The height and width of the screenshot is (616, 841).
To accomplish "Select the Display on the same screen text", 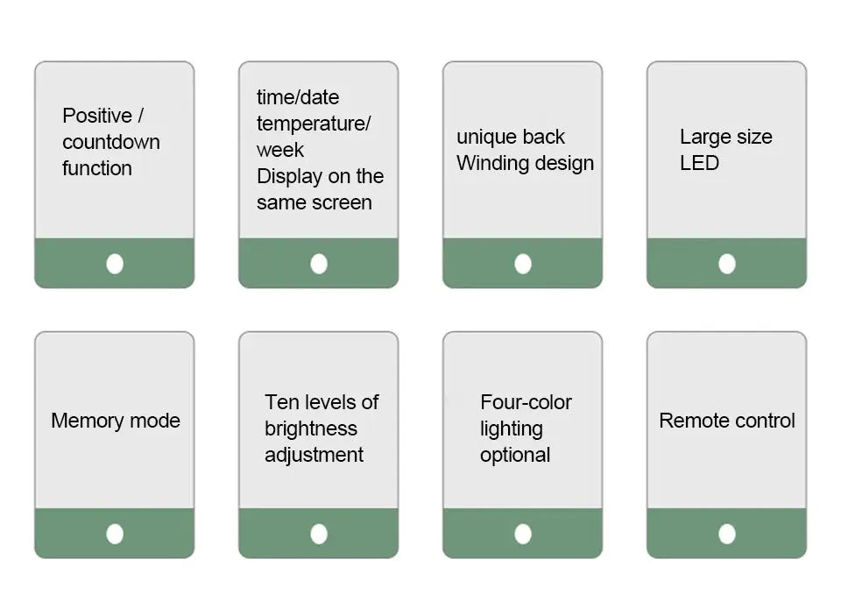I will 321,189.
